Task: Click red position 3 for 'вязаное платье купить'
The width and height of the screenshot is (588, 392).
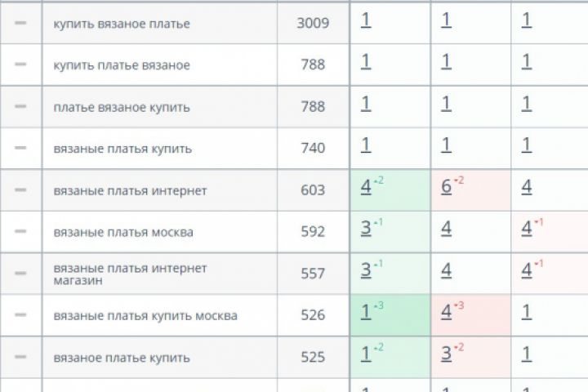Action: click(x=446, y=354)
